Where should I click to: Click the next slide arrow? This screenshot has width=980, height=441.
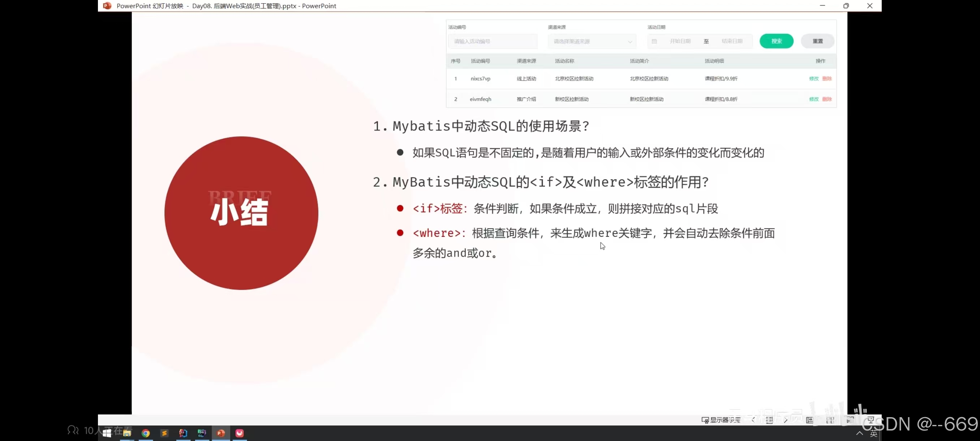(786, 420)
